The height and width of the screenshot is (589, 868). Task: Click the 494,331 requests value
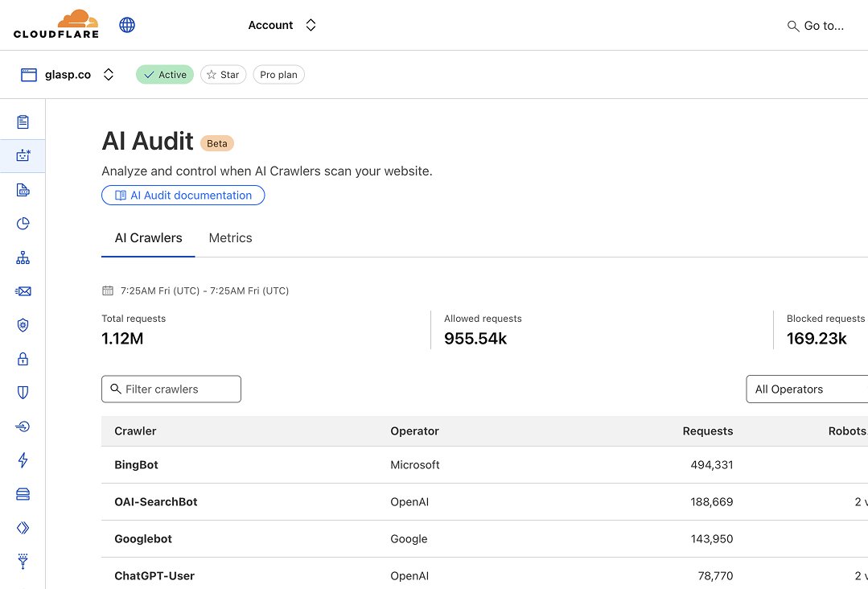[x=711, y=465]
